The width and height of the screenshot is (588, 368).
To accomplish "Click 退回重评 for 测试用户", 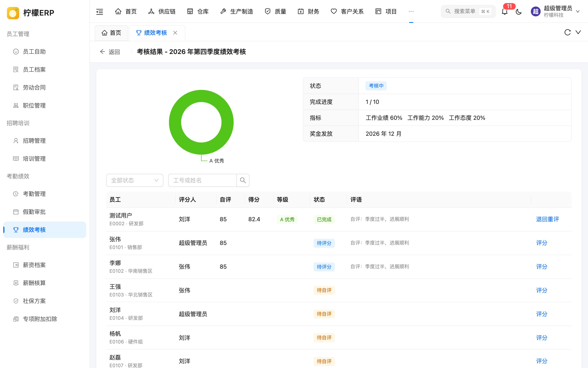I will coord(547,219).
